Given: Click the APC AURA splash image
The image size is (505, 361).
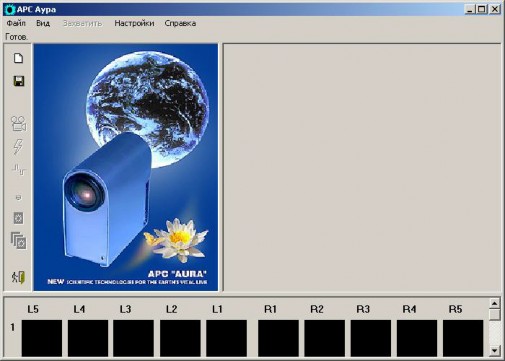Looking at the screenshot, I should [x=126, y=167].
